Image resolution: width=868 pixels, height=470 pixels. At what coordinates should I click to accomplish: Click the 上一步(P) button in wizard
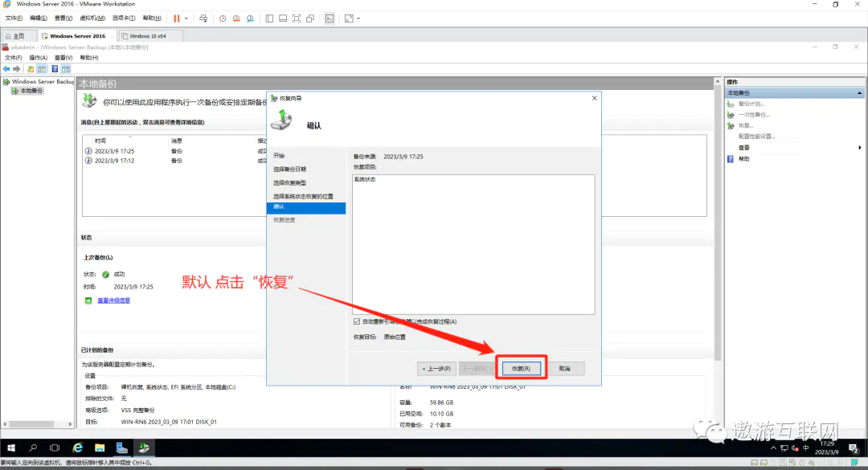pyautogui.click(x=436, y=368)
